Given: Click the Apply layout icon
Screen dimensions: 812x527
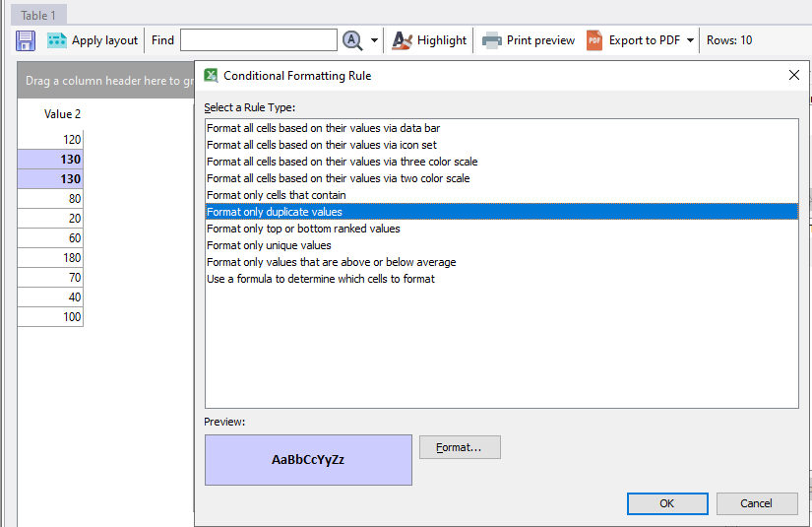Looking at the screenshot, I should coord(57,40).
